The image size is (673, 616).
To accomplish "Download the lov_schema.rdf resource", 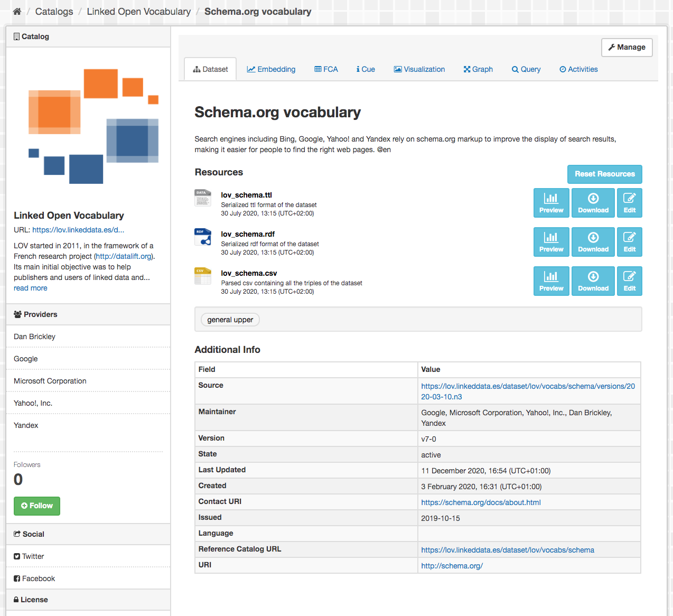I will [593, 242].
